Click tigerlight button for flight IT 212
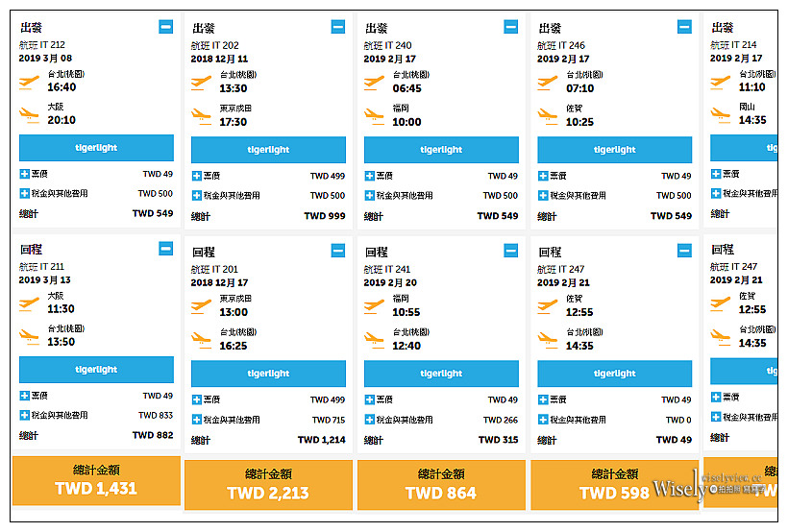788x532 pixels. point(96,148)
